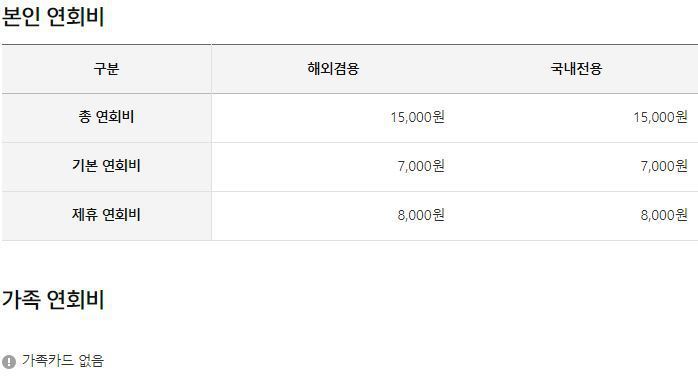Click the 제휴 연회비 row label
Viewport: 698px width, 389px height.
tap(106, 215)
